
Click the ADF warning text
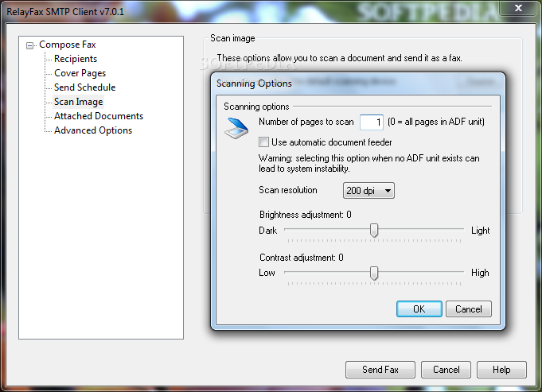(x=368, y=163)
